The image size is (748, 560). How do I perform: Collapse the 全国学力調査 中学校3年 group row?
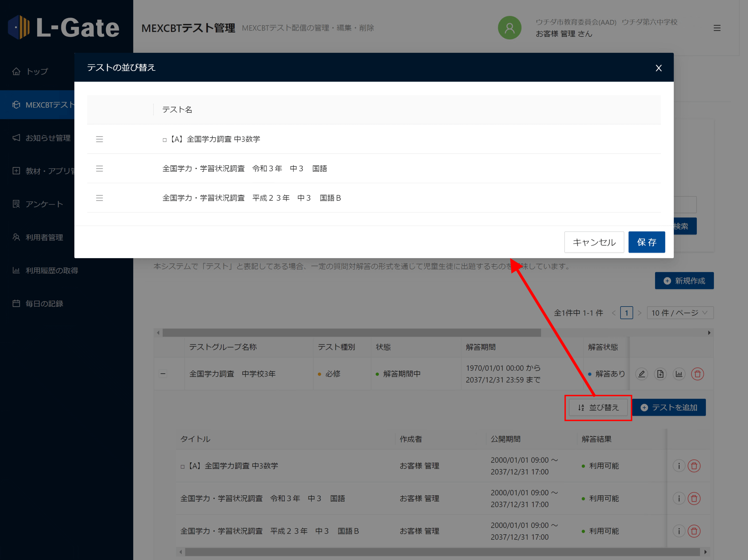click(x=163, y=374)
